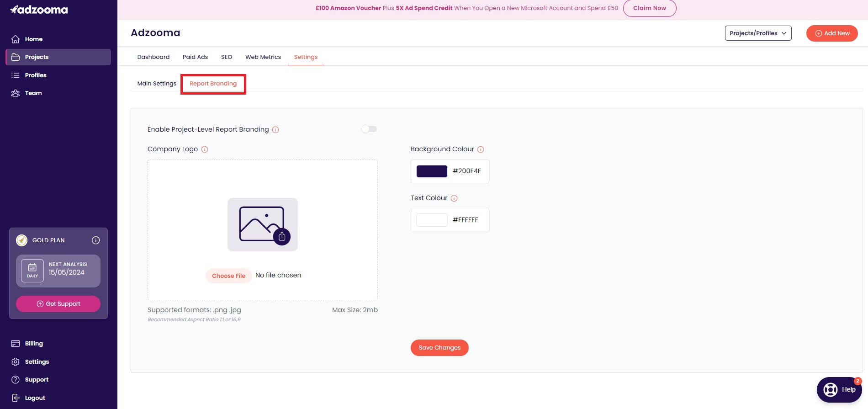
Task: Click the white text colour swatch
Action: coord(432,220)
